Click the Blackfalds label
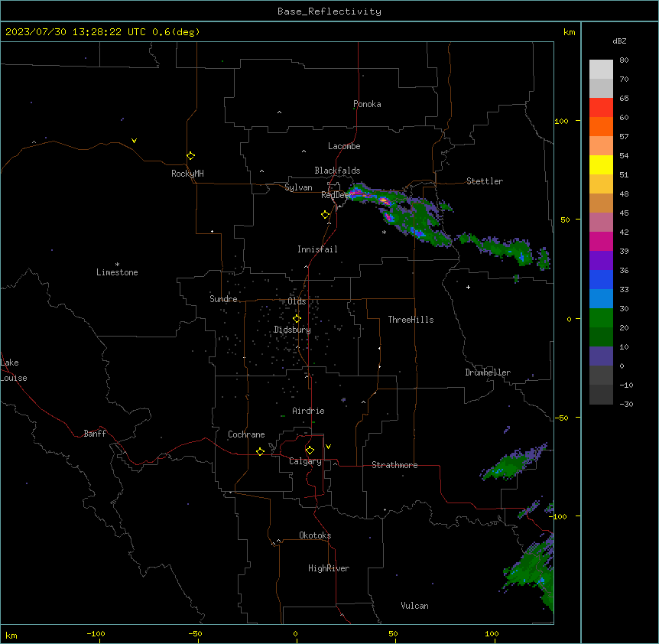Viewport: 659px width, 644px height. [x=337, y=171]
